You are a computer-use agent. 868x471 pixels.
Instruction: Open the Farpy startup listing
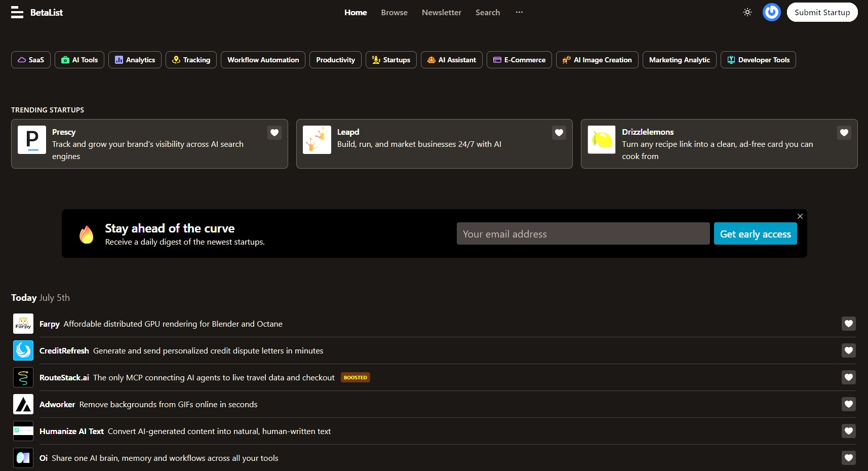pyautogui.click(x=50, y=324)
